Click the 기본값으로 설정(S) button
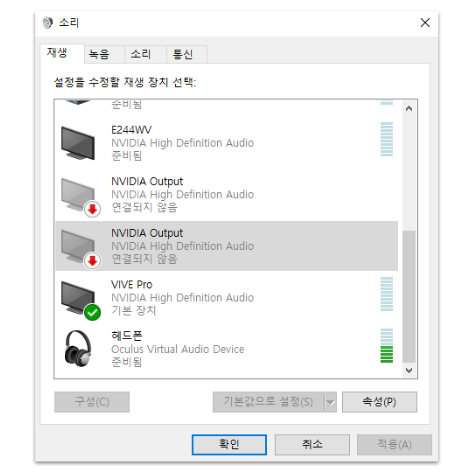475x472 pixels. coord(268,402)
